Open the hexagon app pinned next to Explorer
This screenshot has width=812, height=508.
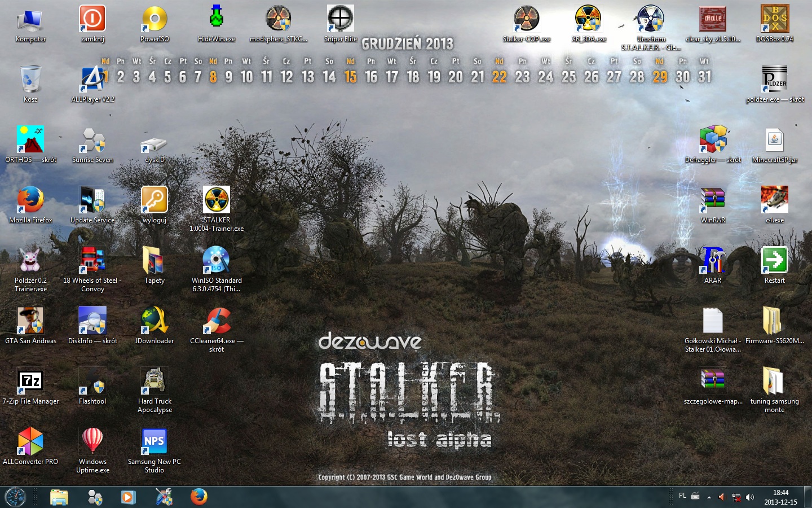pos(95,497)
